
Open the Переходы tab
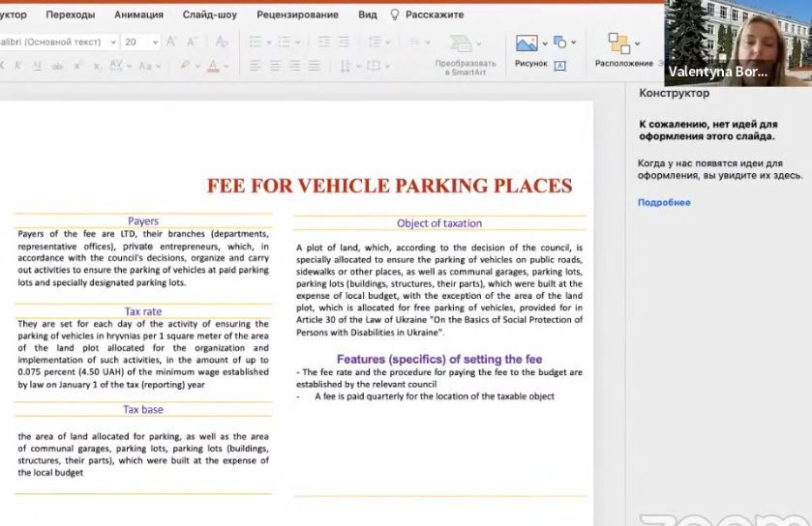[x=71, y=15]
